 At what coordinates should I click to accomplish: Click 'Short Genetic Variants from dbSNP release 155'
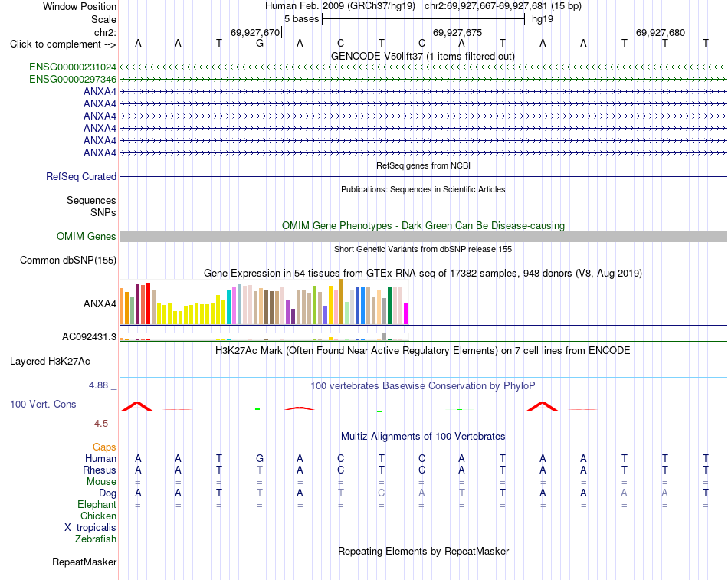(x=423, y=249)
